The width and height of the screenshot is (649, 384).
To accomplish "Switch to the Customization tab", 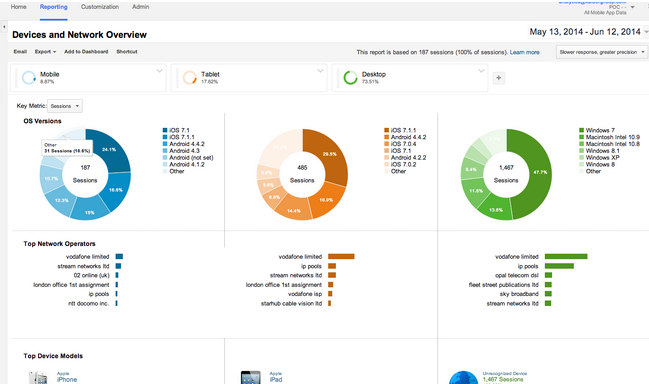I will coord(100,7).
